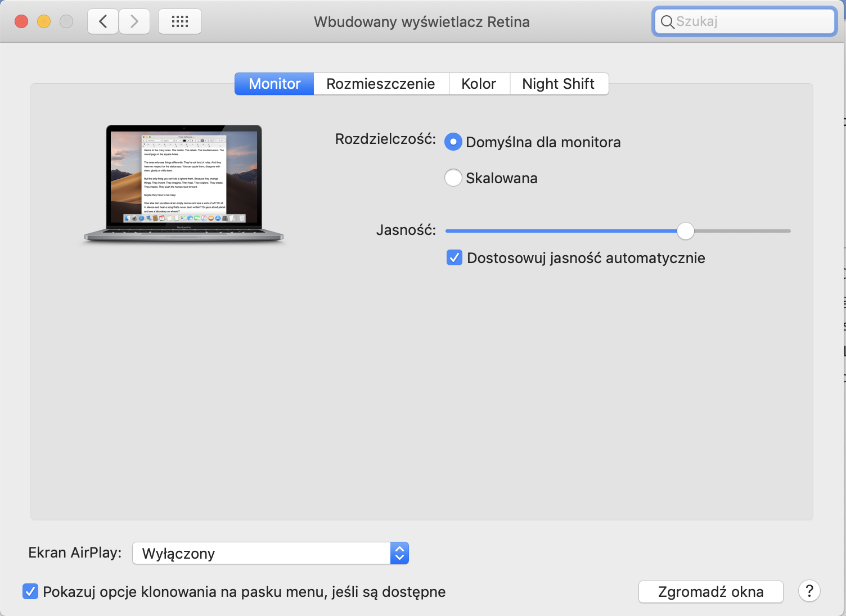Open help with question mark button
The height and width of the screenshot is (616, 846).
[809, 591]
